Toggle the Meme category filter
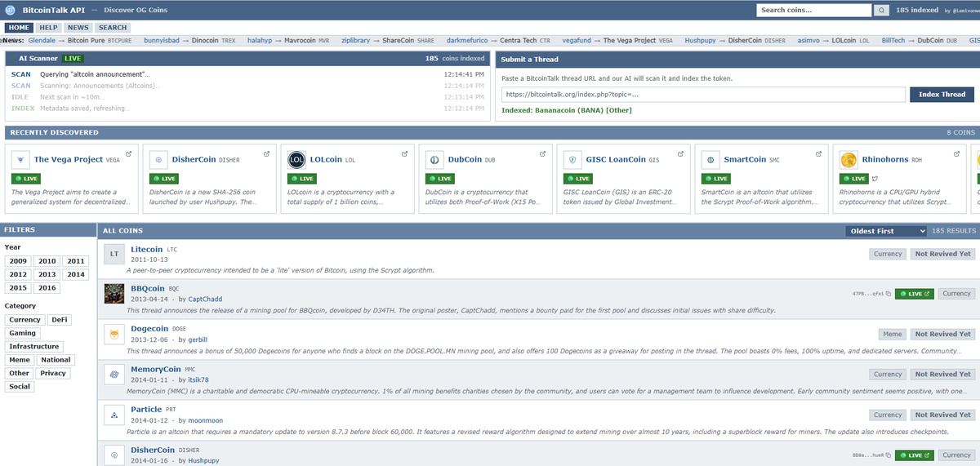Screen dimensions: 980x466 click(20, 360)
